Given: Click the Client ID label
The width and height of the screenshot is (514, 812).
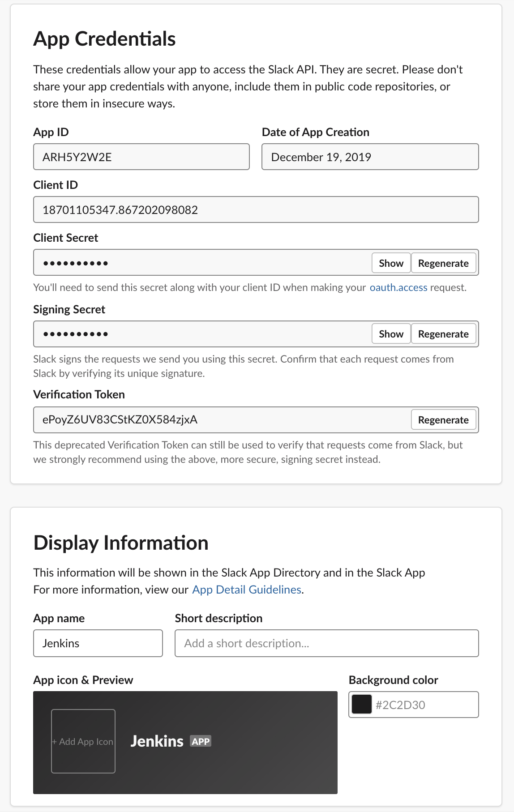Looking at the screenshot, I should click(x=56, y=185).
